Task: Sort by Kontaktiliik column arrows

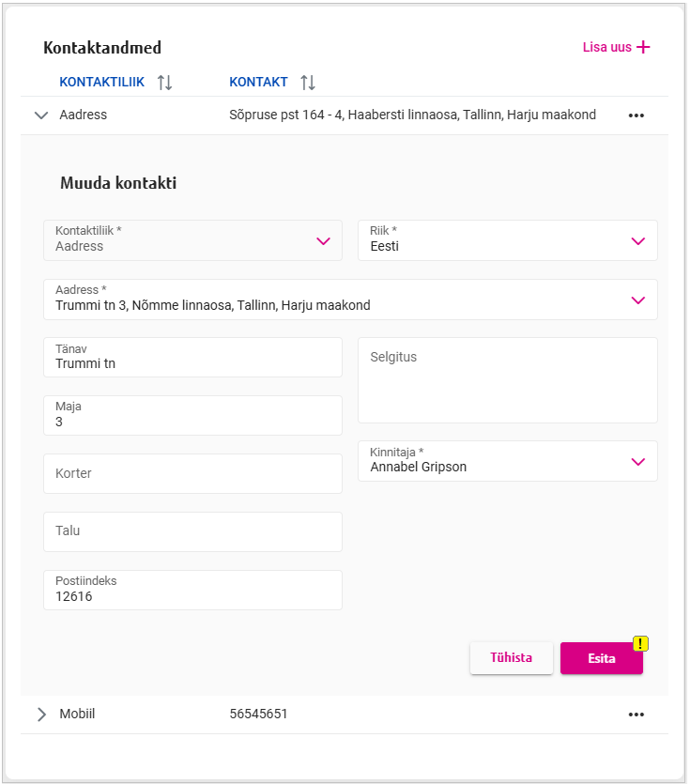Action: tap(164, 82)
